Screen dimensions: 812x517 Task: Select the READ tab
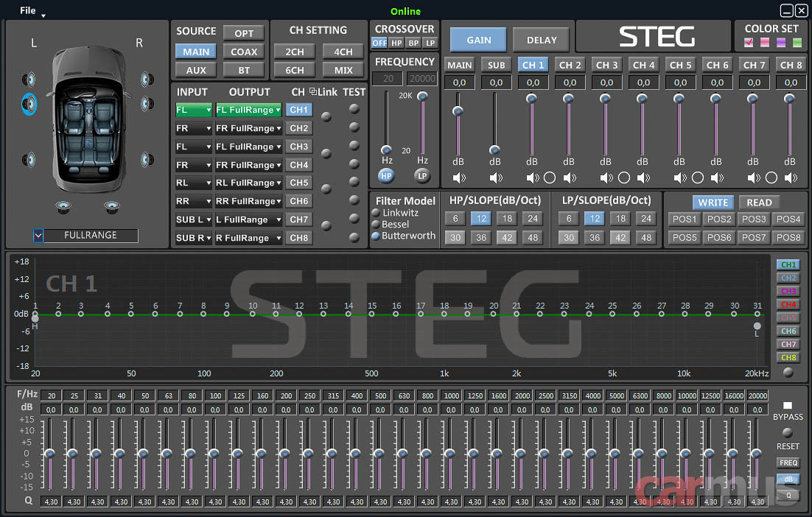tap(760, 203)
